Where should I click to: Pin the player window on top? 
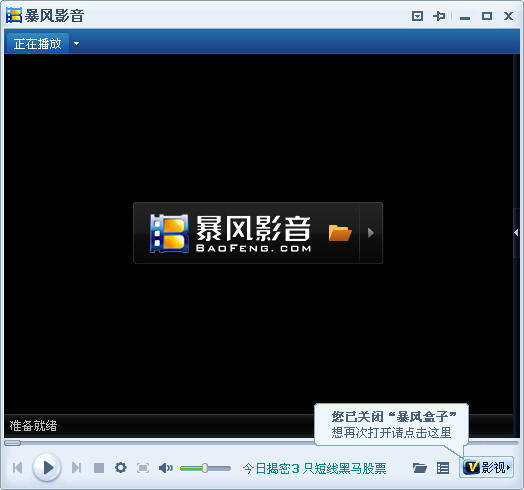[x=439, y=16]
